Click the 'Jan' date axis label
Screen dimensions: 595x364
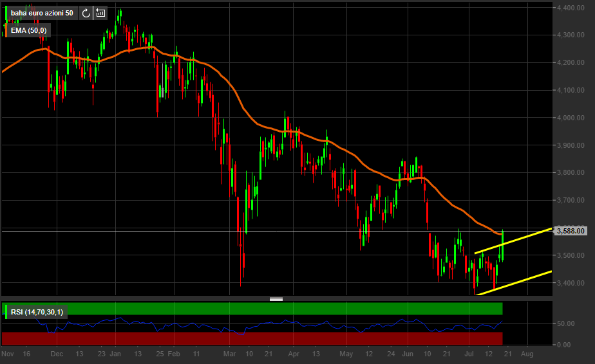(x=115, y=354)
